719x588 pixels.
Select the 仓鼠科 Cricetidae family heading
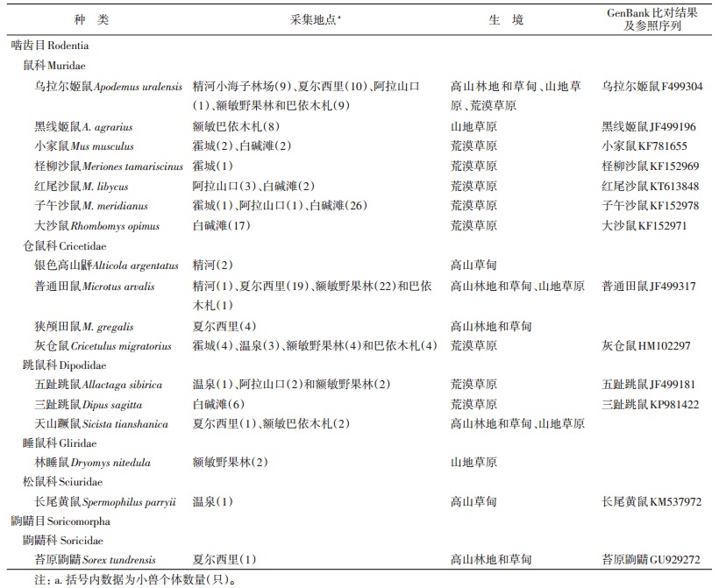coord(61,246)
